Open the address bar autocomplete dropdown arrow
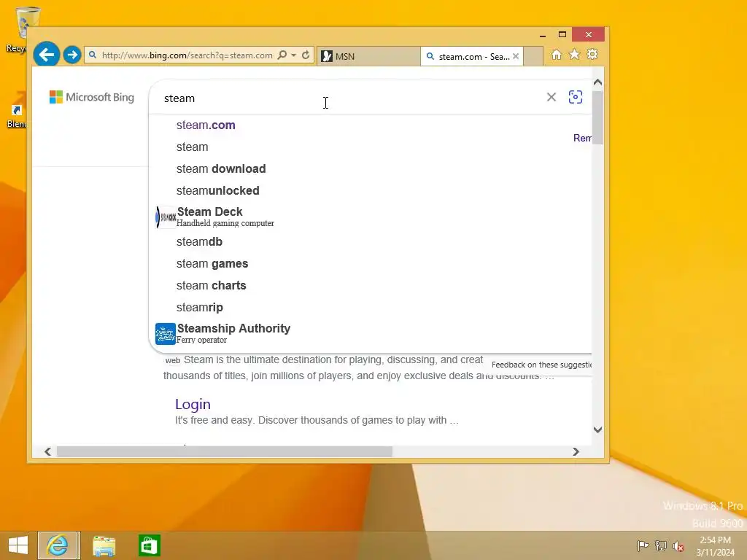Viewport: 747px width, 560px height. (293, 55)
